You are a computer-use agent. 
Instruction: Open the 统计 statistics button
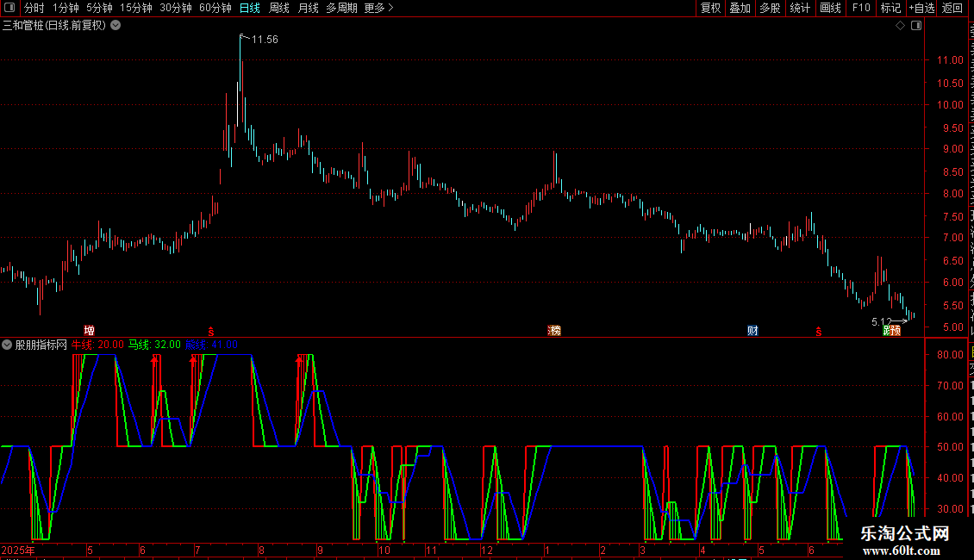click(799, 8)
